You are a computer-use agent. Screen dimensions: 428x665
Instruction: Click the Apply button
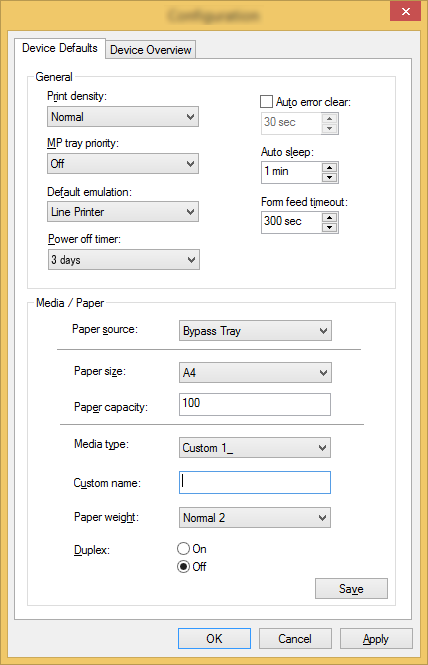pyautogui.click(x=376, y=639)
